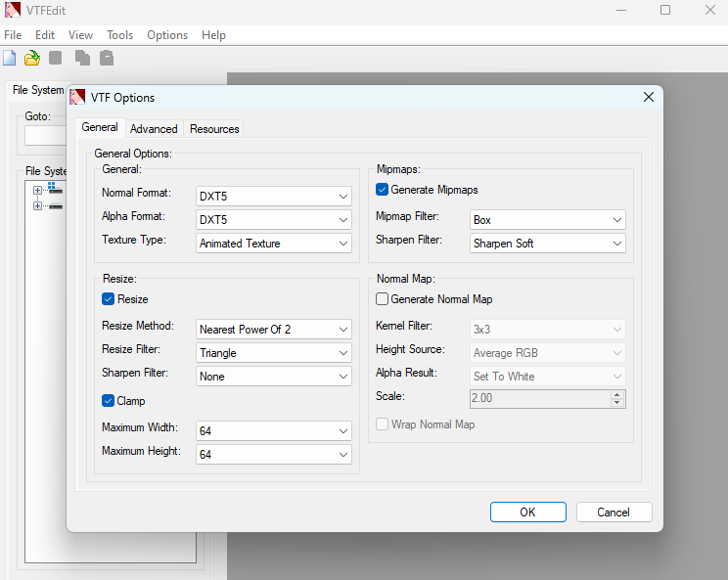Switch to the General tab
Viewport: 728px width, 580px height.
(x=100, y=127)
